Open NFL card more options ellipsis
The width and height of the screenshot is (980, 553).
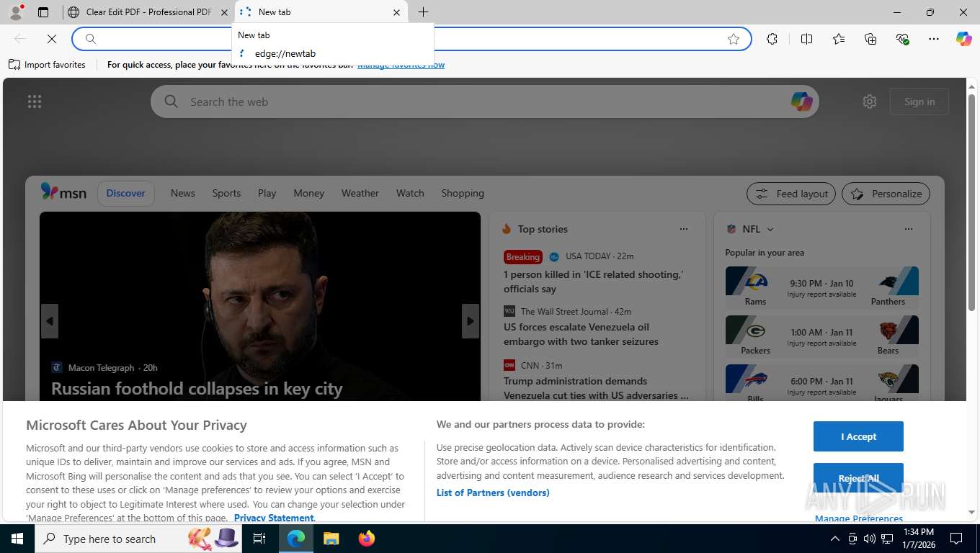pyautogui.click(x=909, y=229)
